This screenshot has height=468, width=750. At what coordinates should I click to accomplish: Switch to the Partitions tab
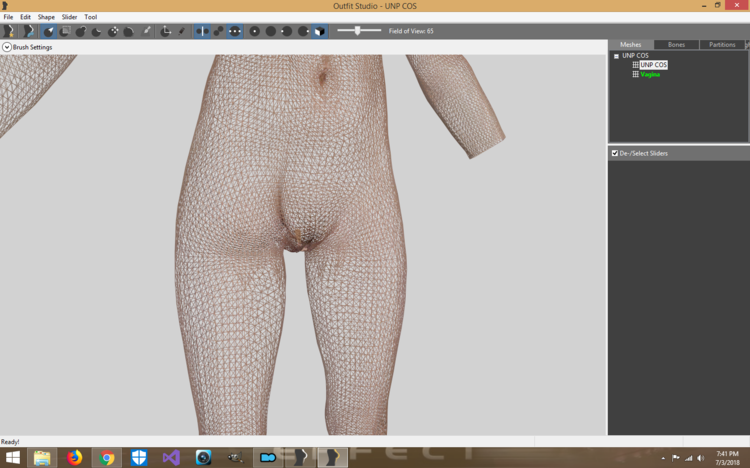722,45
